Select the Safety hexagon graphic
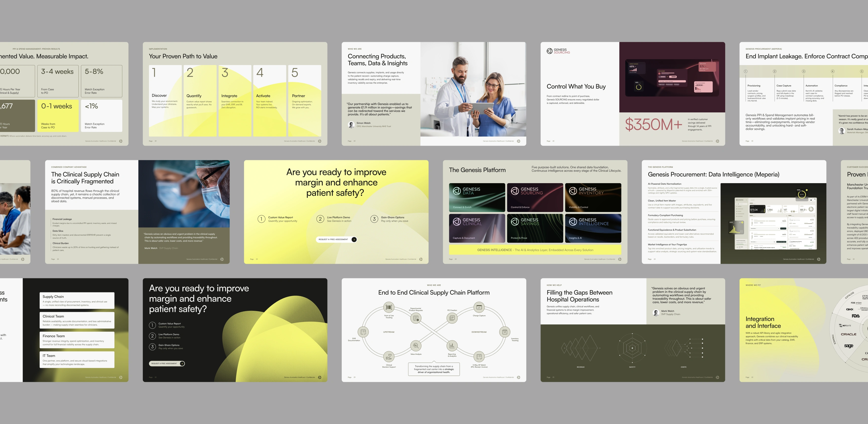 click(x=632, y=348)
